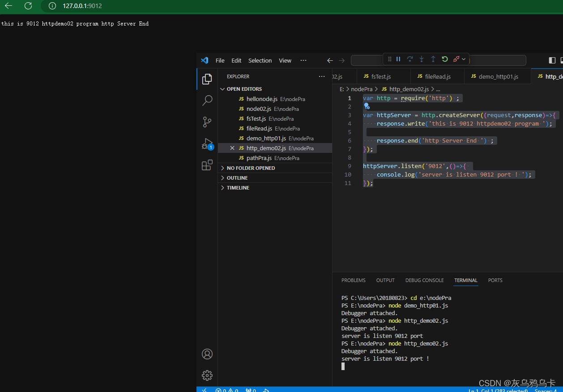Switch to the DEBUG CONSOLE tab
This screenshot has height=392, width=563.
tap(424, 280)
